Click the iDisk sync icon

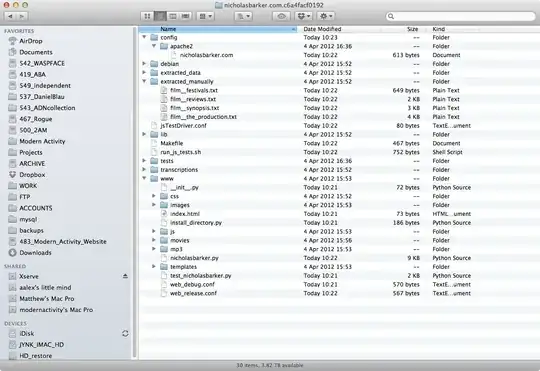(x=125, y=333)
